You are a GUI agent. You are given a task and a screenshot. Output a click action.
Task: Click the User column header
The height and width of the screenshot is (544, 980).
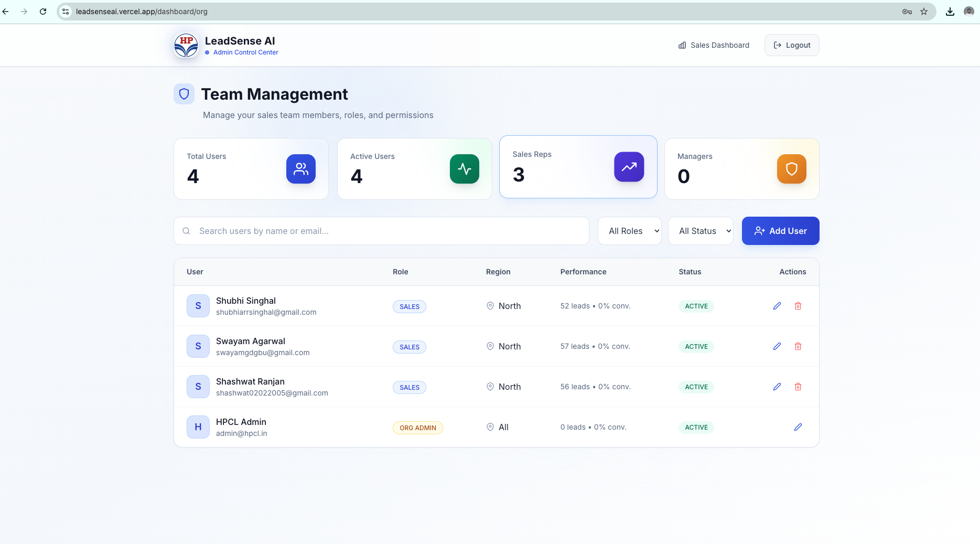click(195, 272)
